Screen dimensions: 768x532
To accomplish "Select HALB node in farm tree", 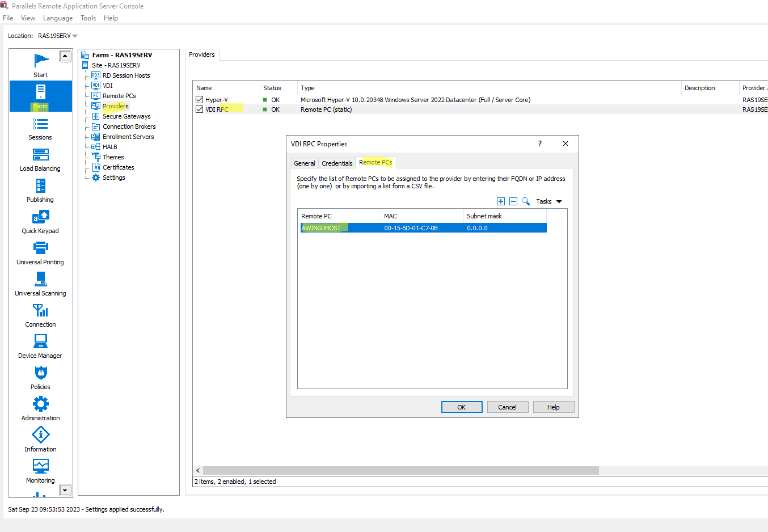I will click(109, 147).
